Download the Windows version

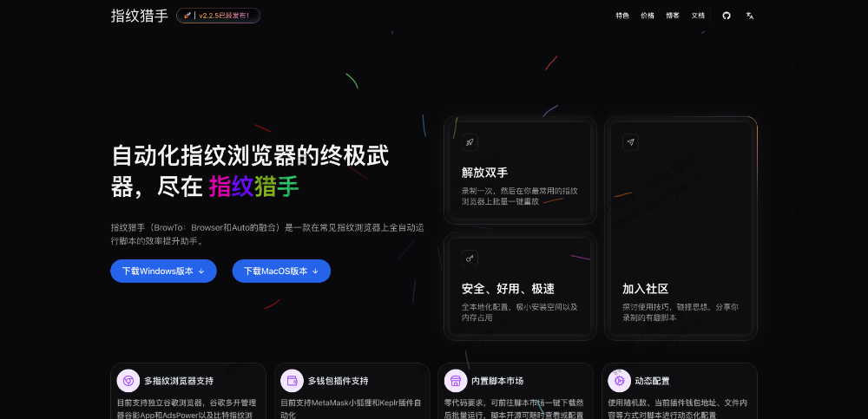point(163,272)
